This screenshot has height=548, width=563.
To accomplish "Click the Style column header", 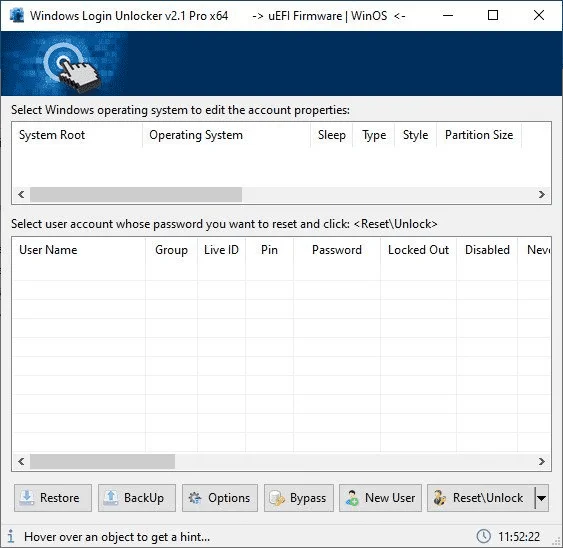I will tap(415, 135).
